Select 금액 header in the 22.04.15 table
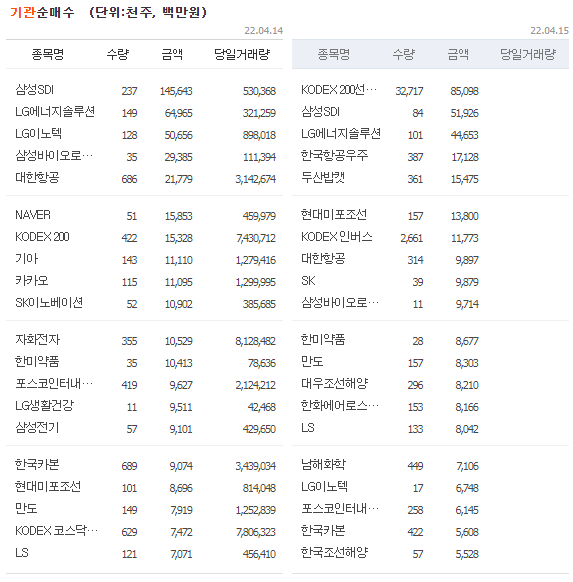573x582 pixels. 458,54
